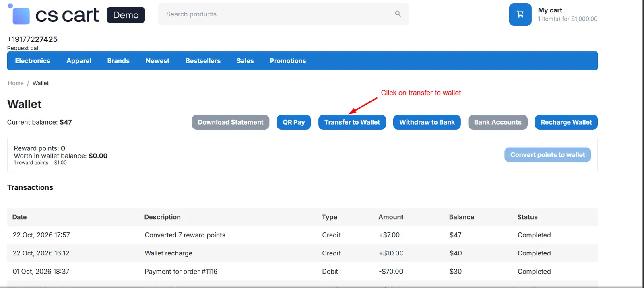Click Transfer to Wallet button

352,122
